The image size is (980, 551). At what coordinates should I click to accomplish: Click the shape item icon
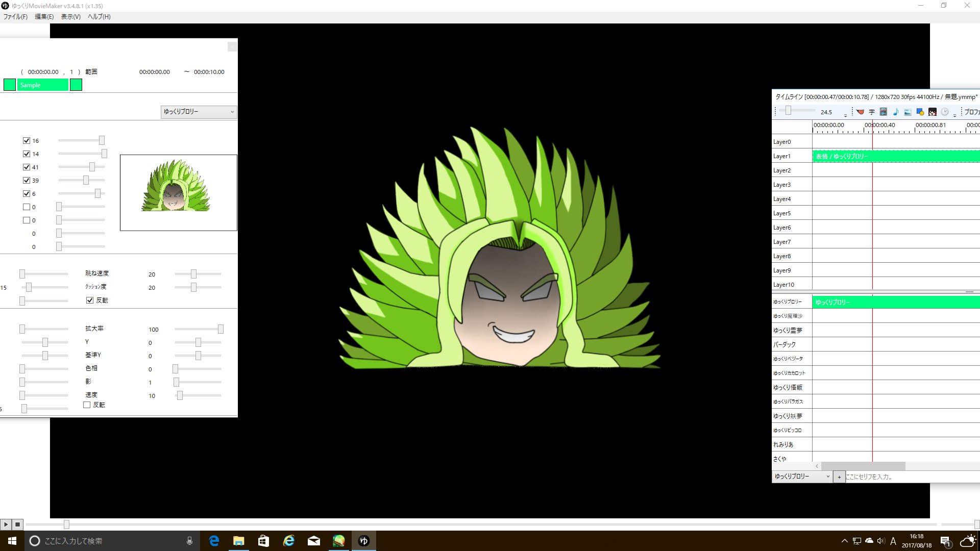tap(920, 112)
